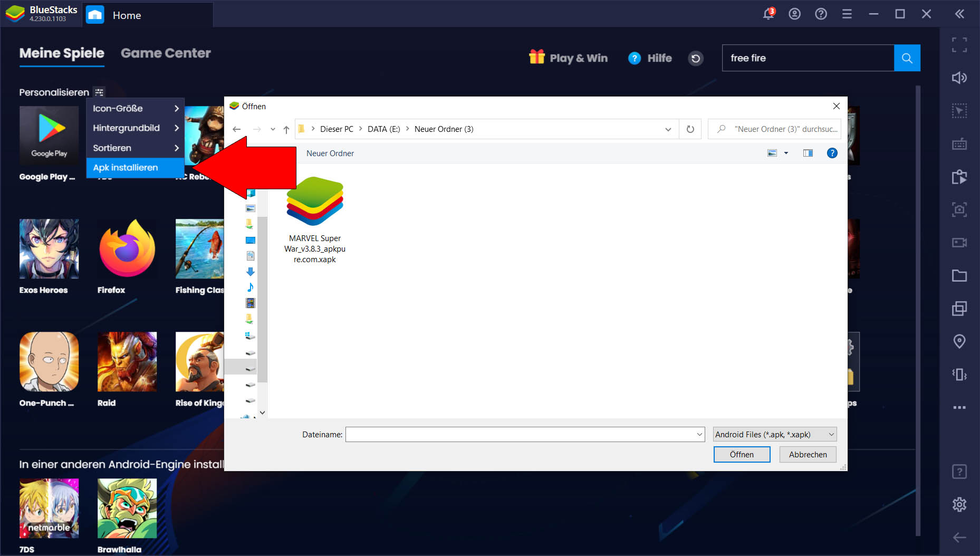The image size is (980, 556).
Task: Click the navigation pane scrollbar thumb
Action: (x=262, y=299)
